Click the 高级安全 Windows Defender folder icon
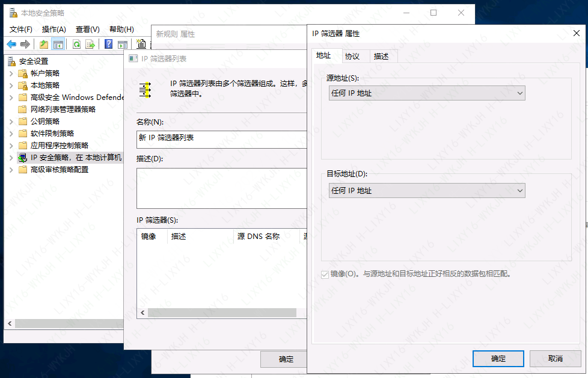Image resolution: width=588 pixels, height=378 pixels. tap(23, 98)
